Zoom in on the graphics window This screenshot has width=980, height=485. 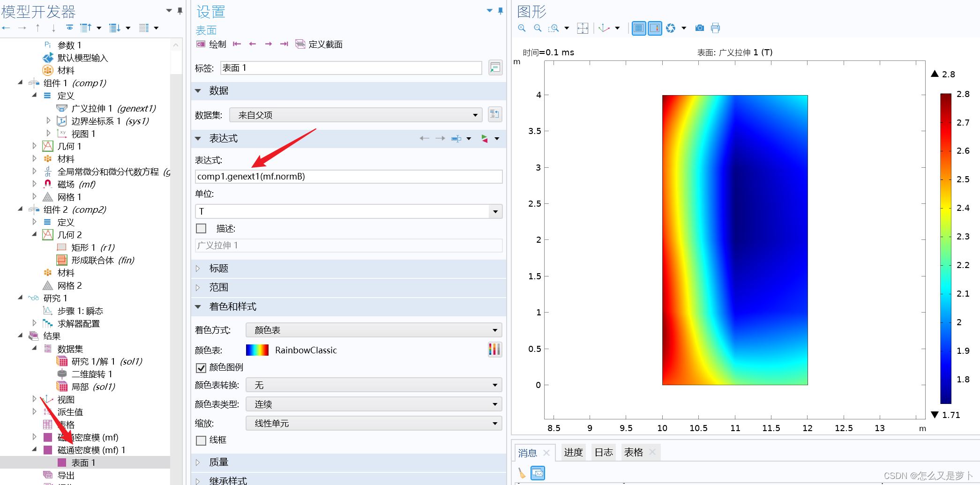522,28
